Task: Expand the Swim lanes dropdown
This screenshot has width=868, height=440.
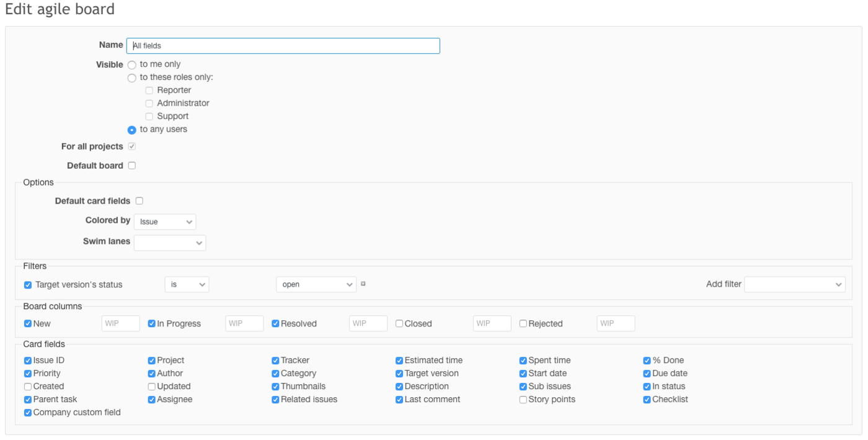Action: 170,243
